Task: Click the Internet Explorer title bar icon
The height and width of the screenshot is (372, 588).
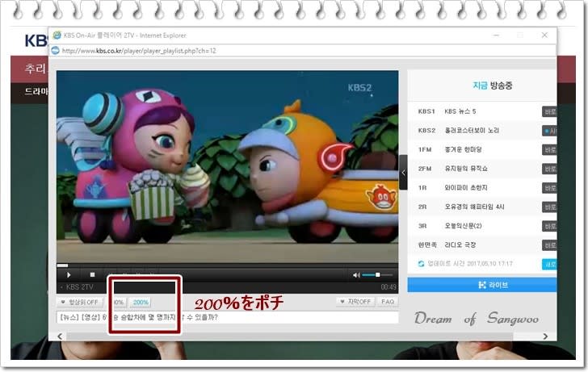Action: pyautogui.click(x=57, y=36)
